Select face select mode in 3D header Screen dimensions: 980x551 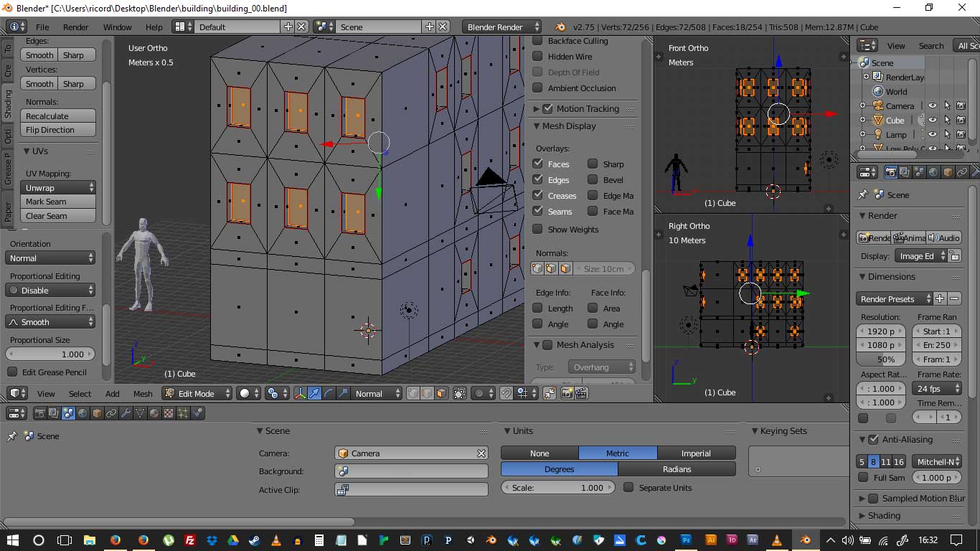pos(441,393)
